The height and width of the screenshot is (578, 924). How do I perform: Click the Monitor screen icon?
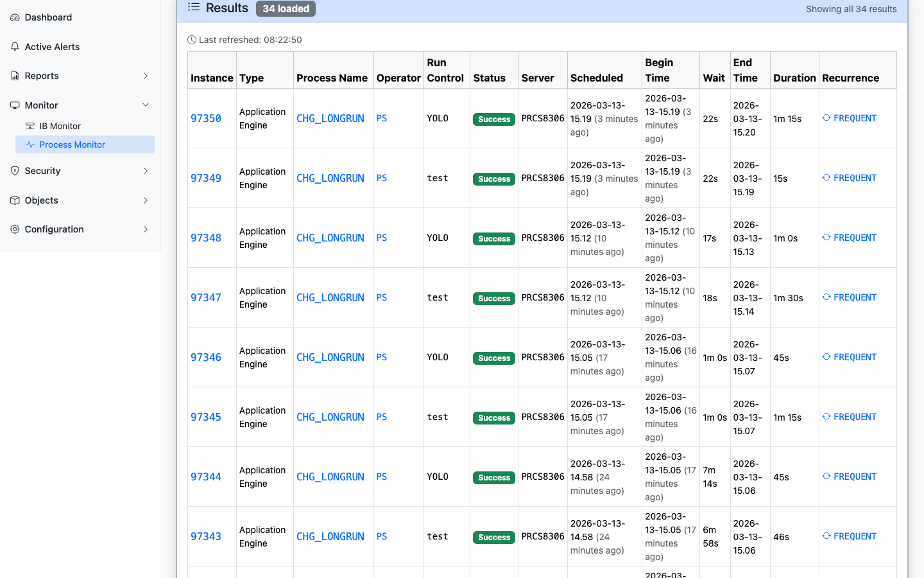click(15, 105)
